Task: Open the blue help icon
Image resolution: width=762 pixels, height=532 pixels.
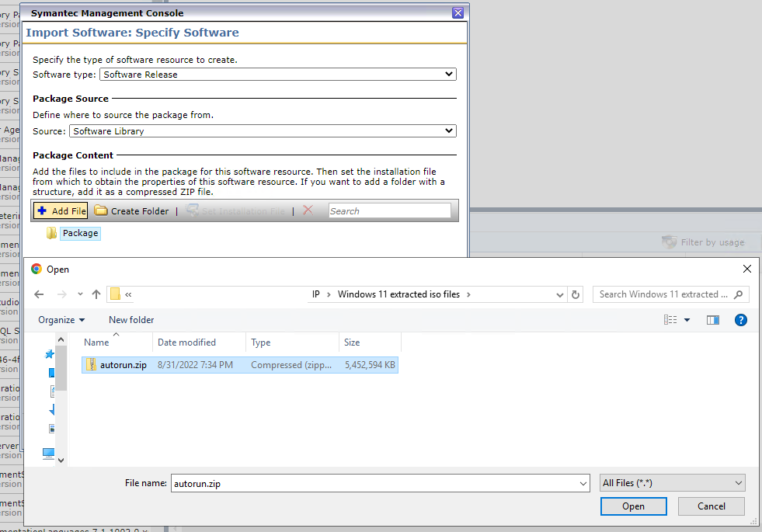Action: tap(740, 320)
